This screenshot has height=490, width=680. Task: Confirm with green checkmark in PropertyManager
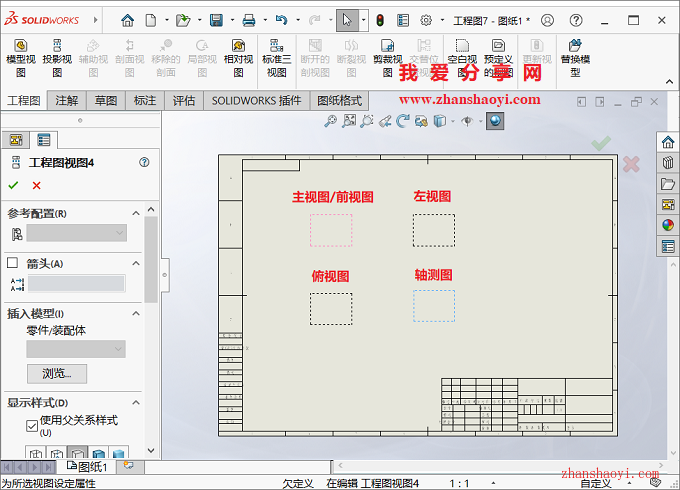[x=13, y=186]
